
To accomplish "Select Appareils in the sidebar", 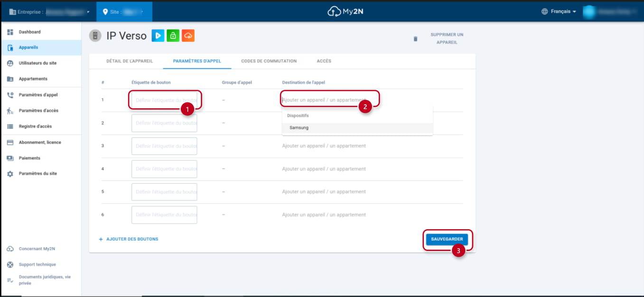I will click(x=28, y=47).
